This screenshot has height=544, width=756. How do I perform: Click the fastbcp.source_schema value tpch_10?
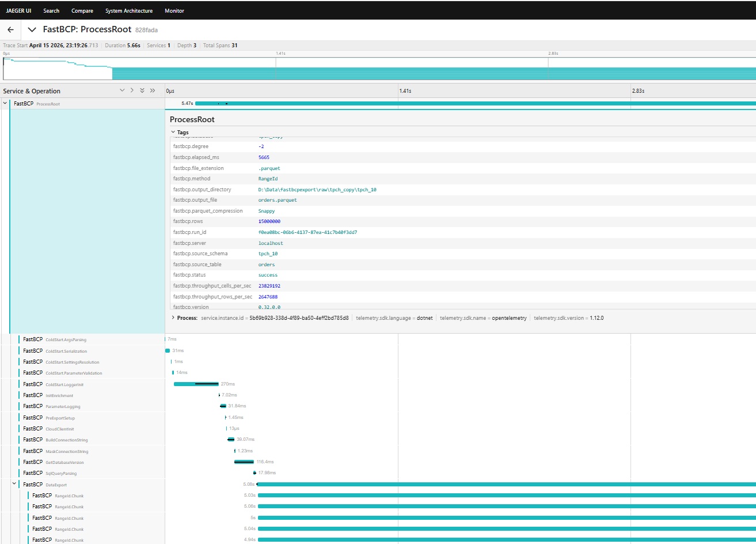pos(268,254)
